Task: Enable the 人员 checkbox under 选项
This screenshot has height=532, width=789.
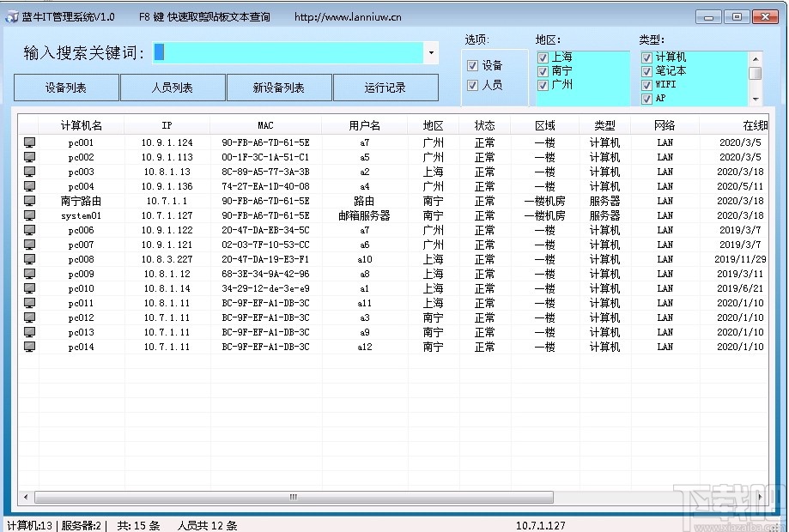Action: tap(472, 85)
